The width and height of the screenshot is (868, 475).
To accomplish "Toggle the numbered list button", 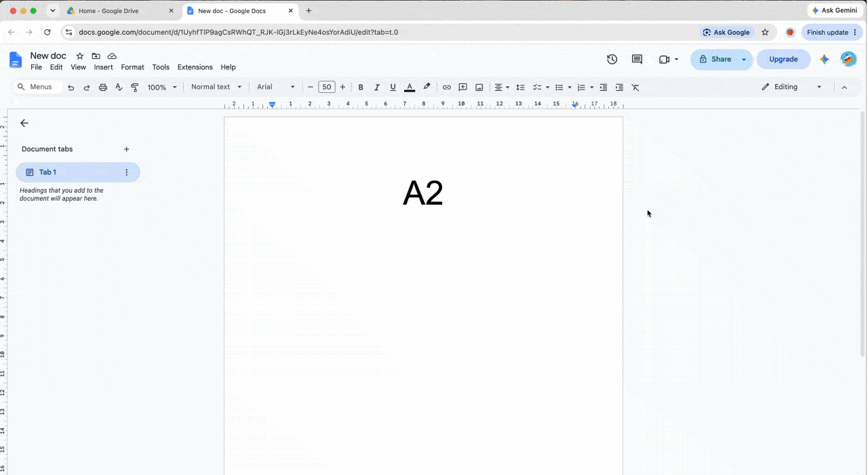I will click(581, 88).
